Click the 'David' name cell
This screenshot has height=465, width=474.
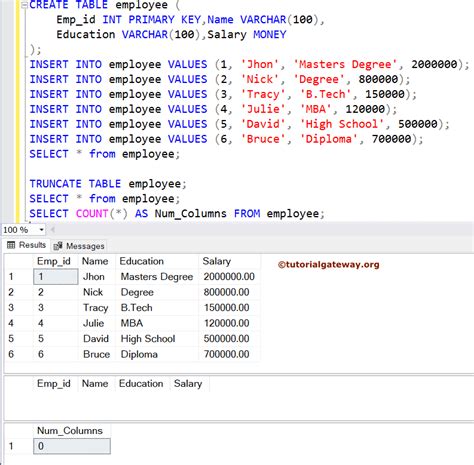coord(97,339)
